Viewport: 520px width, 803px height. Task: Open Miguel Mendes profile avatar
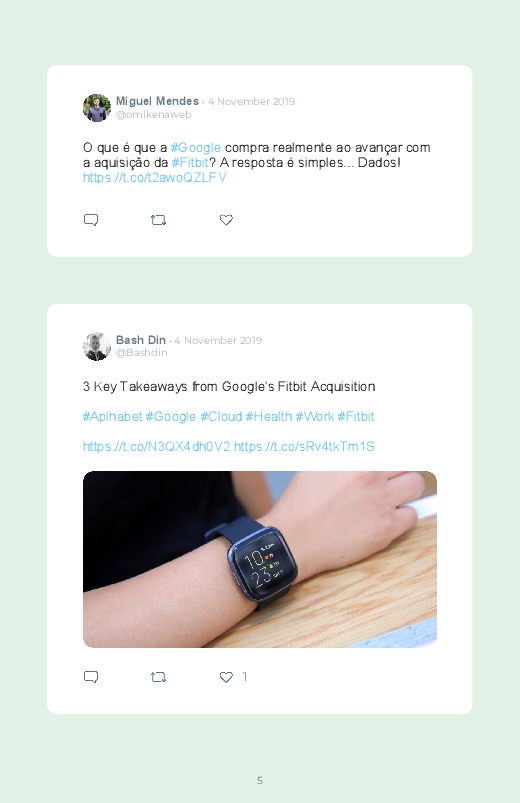[x=97, y=108]
